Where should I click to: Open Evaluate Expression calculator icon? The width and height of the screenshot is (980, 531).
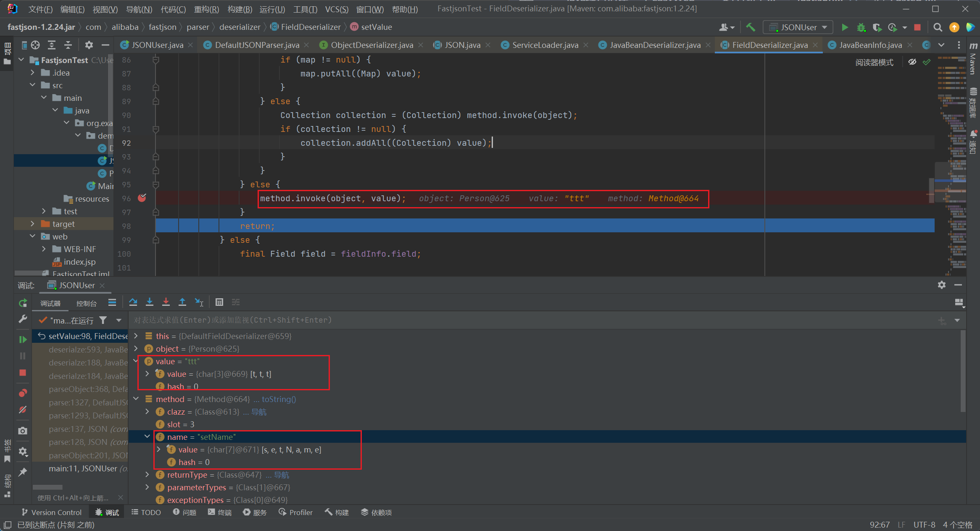click(219, 302)
